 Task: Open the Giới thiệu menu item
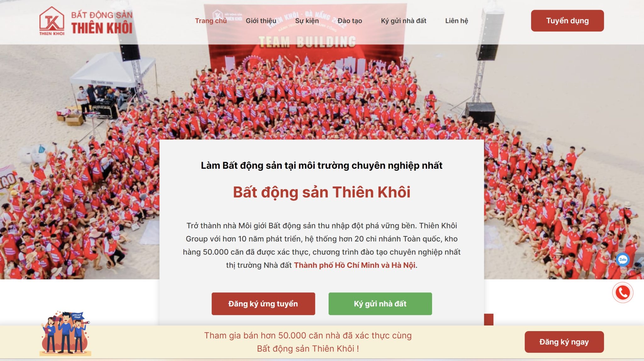[261, 21]
